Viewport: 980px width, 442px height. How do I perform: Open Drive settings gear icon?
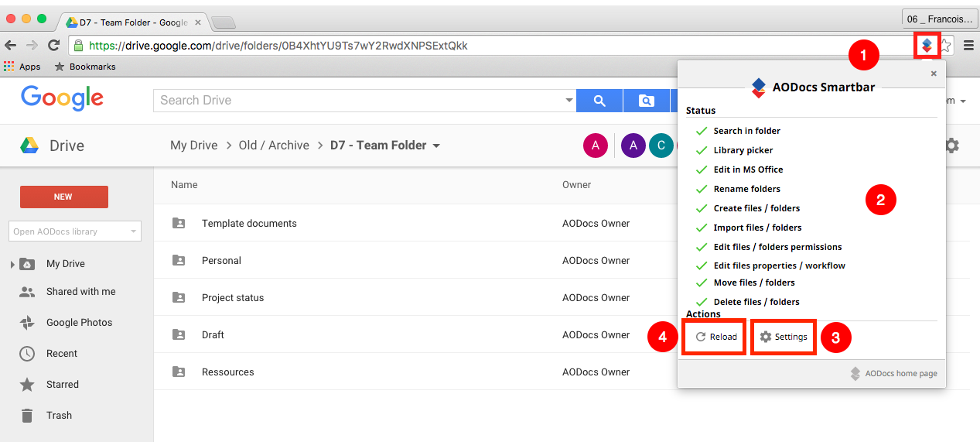tap(952, 146)
